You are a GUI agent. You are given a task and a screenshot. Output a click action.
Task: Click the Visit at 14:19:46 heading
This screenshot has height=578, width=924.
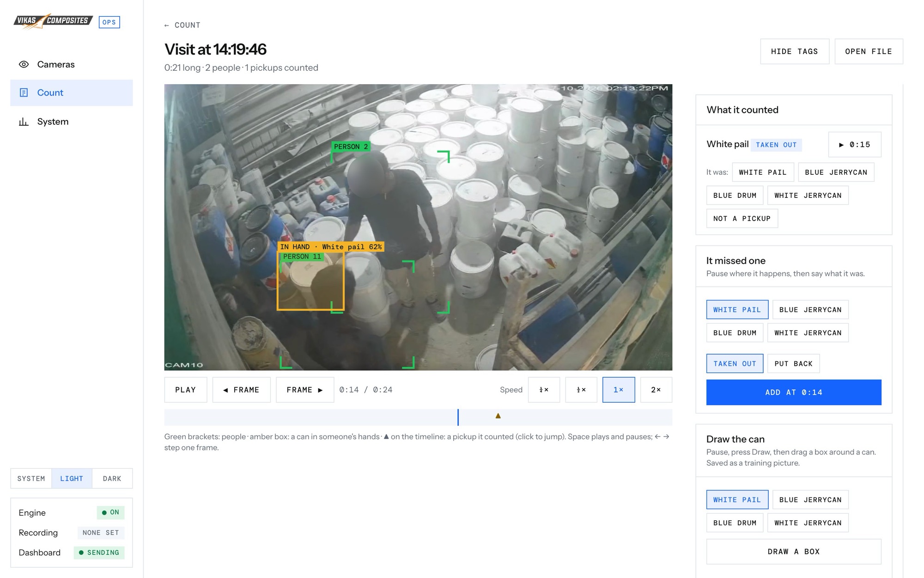click(215, 49)
